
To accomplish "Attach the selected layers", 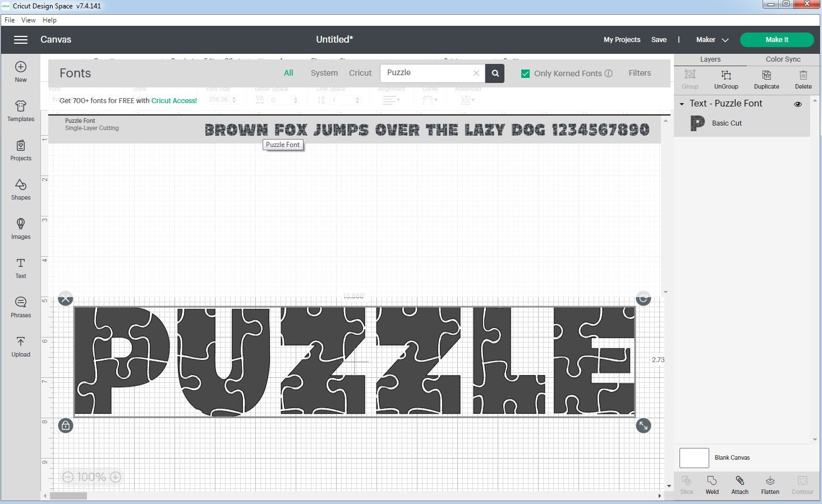I will (x=740, y=484).
